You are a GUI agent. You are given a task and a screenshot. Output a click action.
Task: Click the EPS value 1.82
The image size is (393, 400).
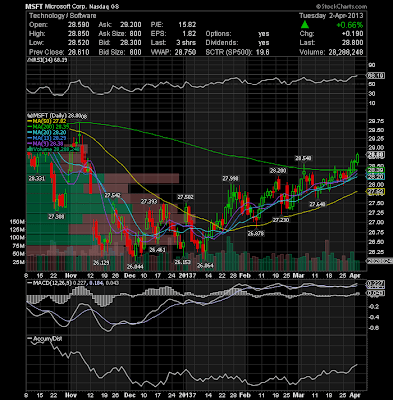[x=189, y=34]
